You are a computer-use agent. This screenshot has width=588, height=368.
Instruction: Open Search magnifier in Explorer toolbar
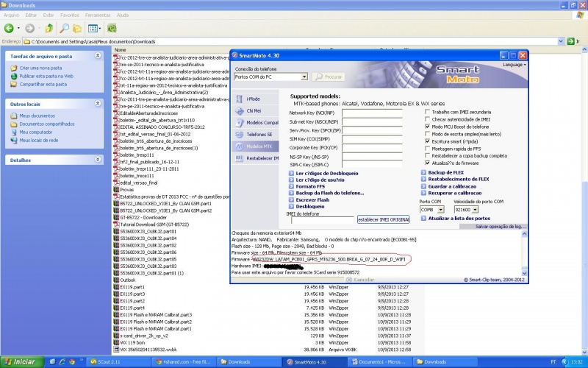pos(65,28)
